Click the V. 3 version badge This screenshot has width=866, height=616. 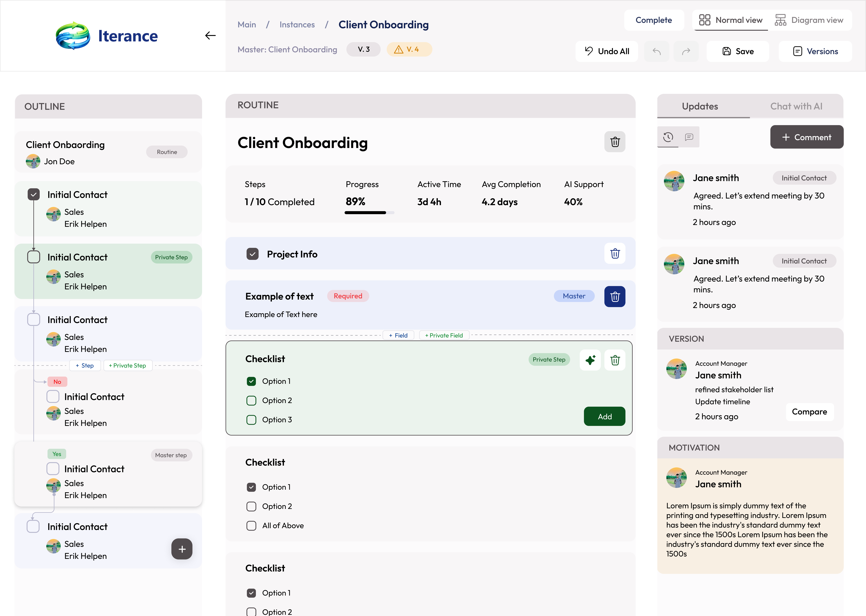click(363, 49)
